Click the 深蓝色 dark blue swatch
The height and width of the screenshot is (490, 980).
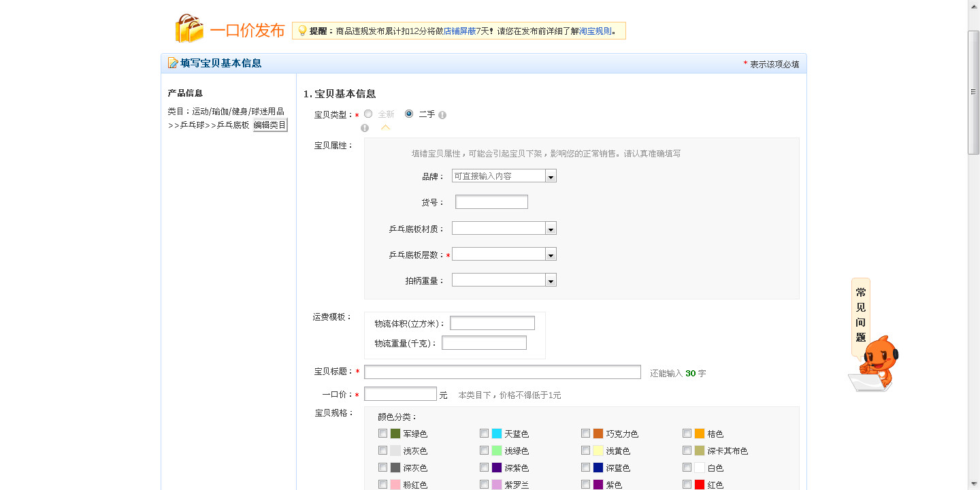click(598, 468)
